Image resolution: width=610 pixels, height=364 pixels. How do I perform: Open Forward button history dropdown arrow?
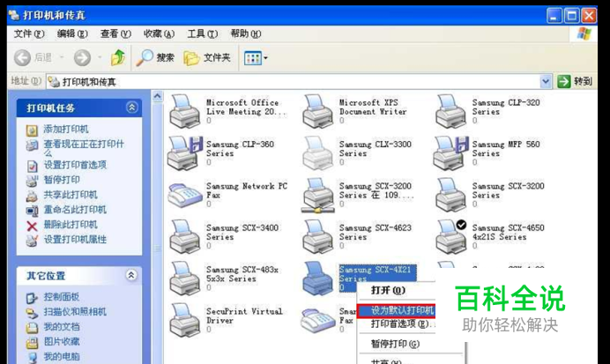pyautogui.click(x=100, y=57)
